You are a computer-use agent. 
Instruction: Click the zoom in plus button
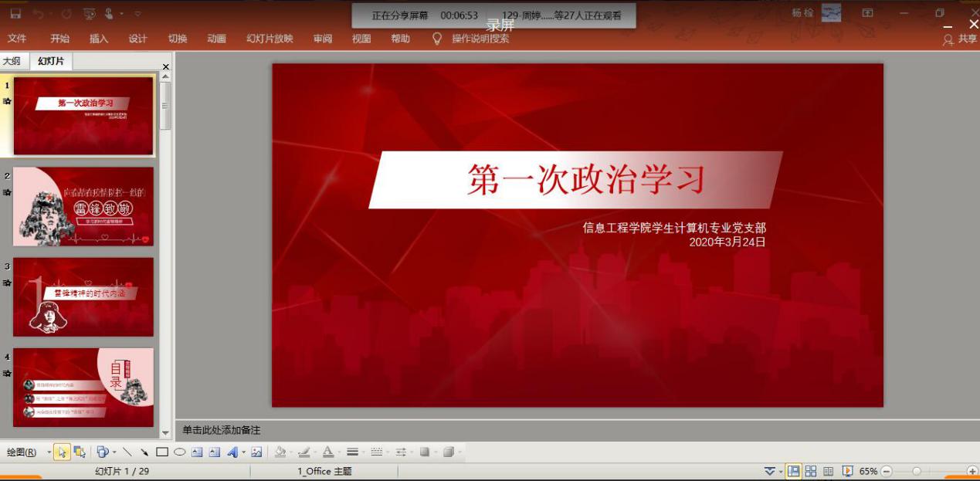[x=972, y=471]
